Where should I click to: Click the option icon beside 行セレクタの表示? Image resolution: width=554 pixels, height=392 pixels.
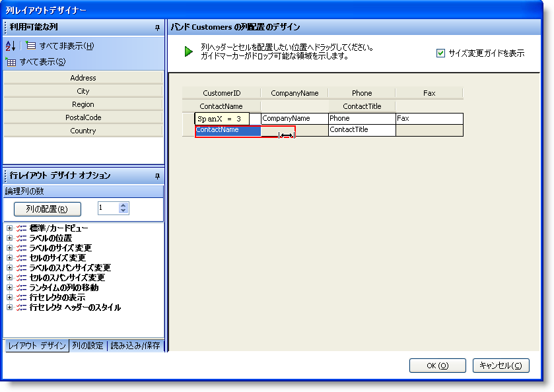tap(20, 296)
